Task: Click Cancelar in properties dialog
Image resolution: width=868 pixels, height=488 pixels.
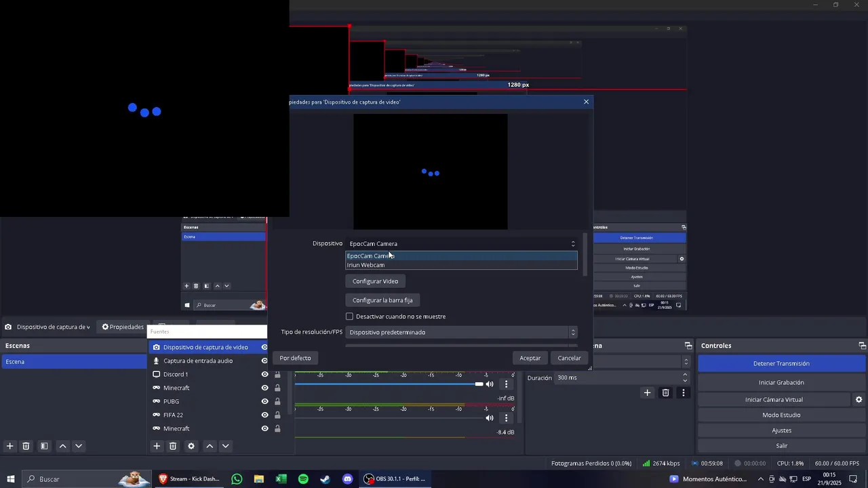Action: coord(569,358)
